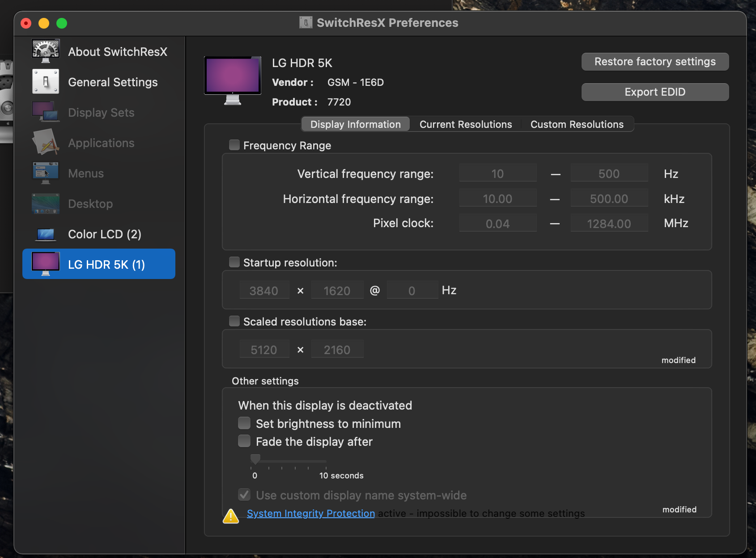Choose the Color LCD (2) display icon
This screenshot has width=756, height=558.
point(46,234)
